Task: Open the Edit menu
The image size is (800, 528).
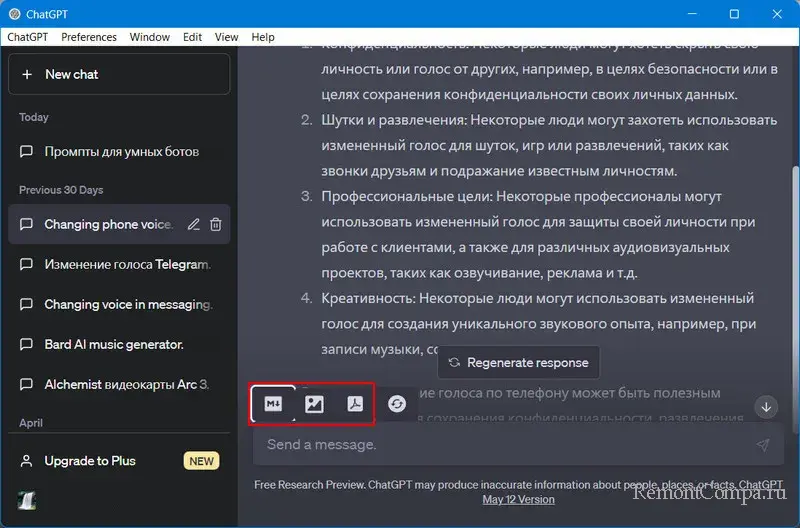Action: point(192,37)
